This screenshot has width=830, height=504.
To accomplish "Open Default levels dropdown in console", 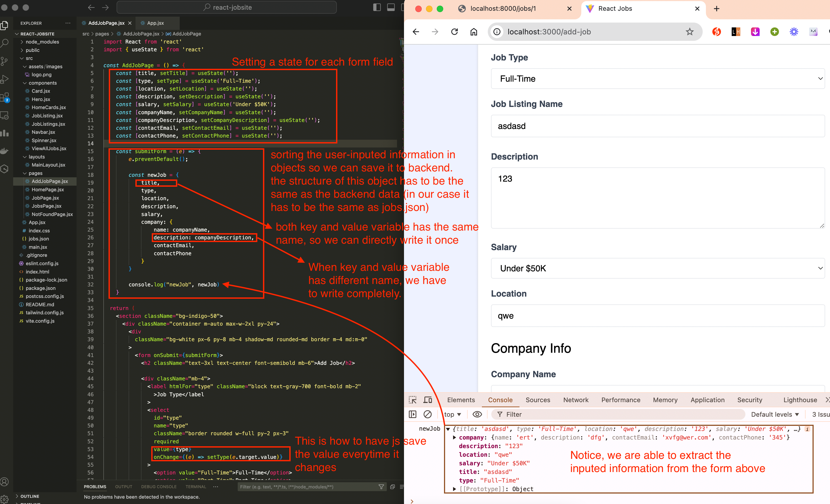I will pyautogui.click(x=775, y=414).
